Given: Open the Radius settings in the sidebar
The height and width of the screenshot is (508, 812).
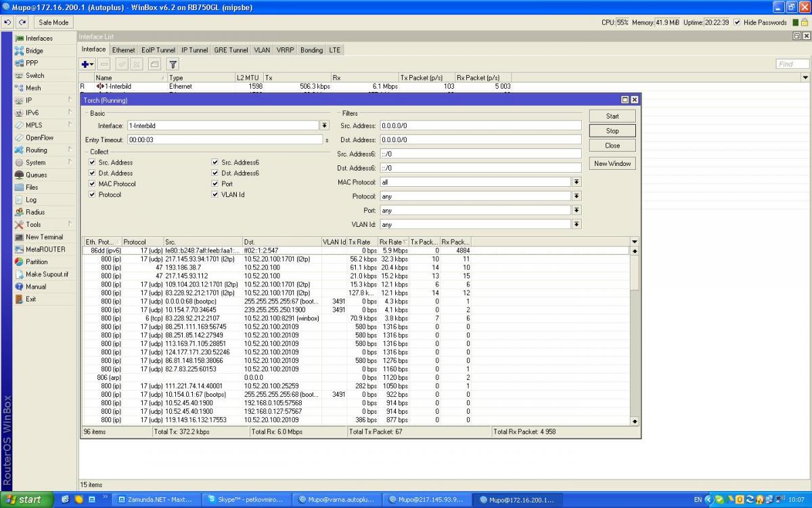Looking at the screenshot, I should pos(35,212).
